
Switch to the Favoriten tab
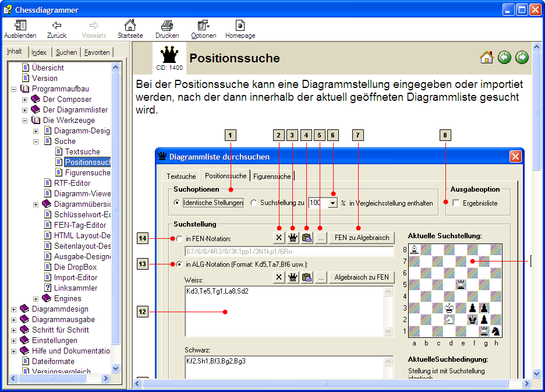point(97,52)
